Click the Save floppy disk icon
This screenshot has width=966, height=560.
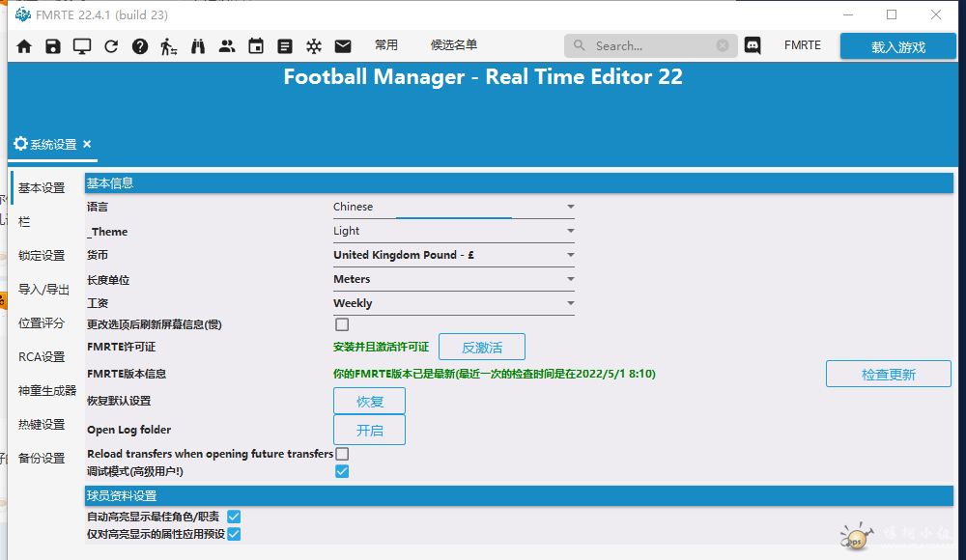click(x=53, y=46)
